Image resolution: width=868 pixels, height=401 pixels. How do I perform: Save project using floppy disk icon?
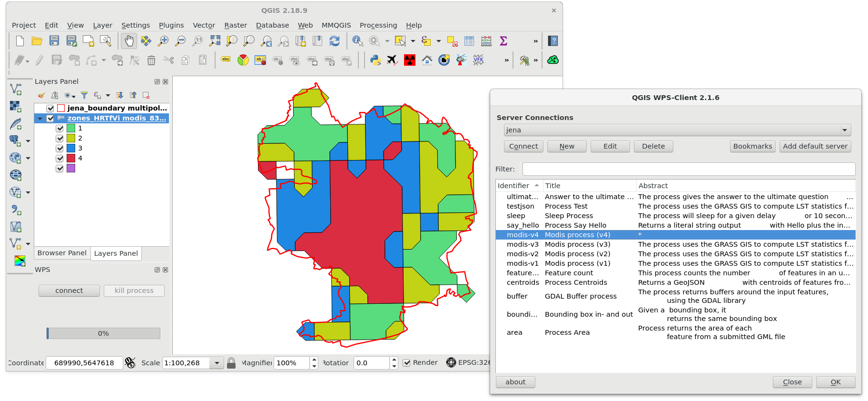click(x=54, y=41)
